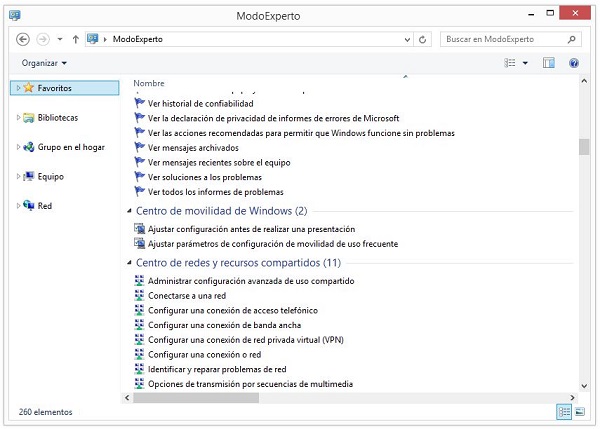Collapse Centro de movilidad de Windows group
This screenshot has width=600, height=429.
[x=128, y=211]
